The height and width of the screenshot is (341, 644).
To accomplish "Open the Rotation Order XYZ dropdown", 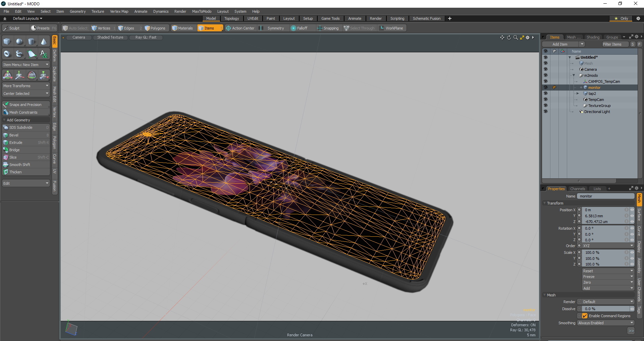I will 608,246.
